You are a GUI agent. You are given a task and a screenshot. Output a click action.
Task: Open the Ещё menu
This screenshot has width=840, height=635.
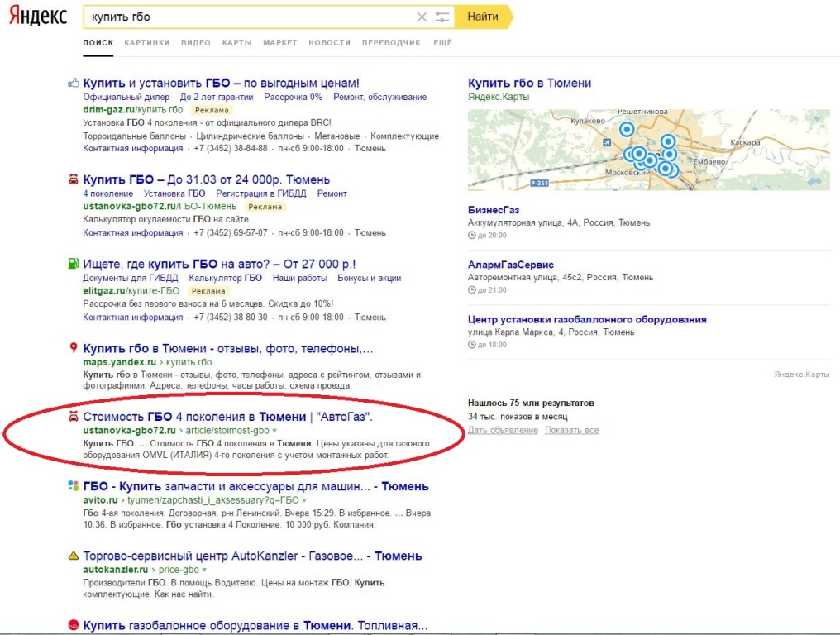[x=442, y=43]
